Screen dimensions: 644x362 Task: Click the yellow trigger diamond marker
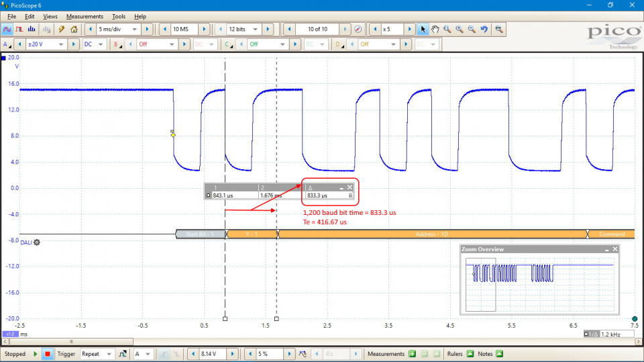click(173, 135)
